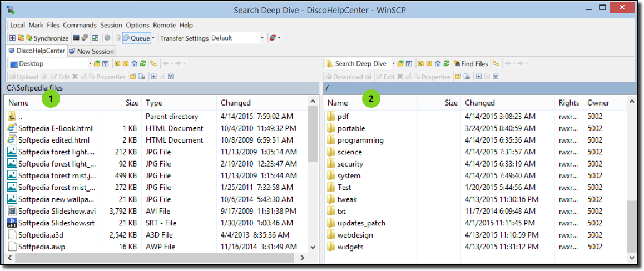Create new folder in local panel
The width and height of the screenshot is (644, 271).
click(x=133, y=77)
